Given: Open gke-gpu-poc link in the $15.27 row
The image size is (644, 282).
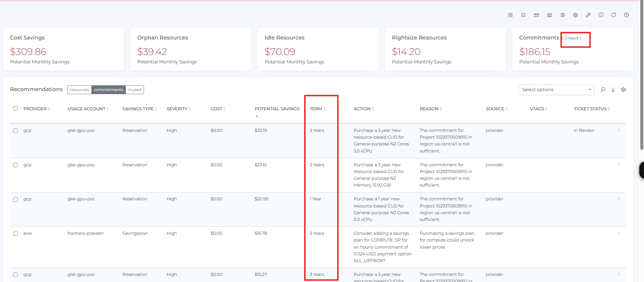Looking at the screenshot, I should [81, 275].
